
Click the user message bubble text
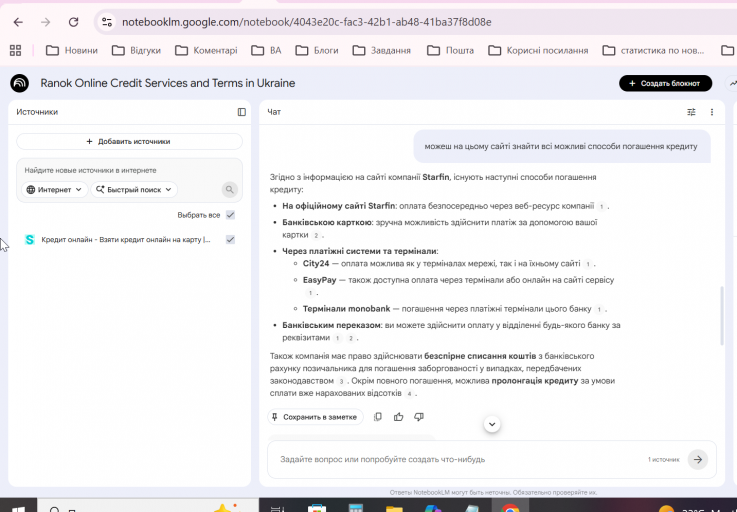click(561, 146)
